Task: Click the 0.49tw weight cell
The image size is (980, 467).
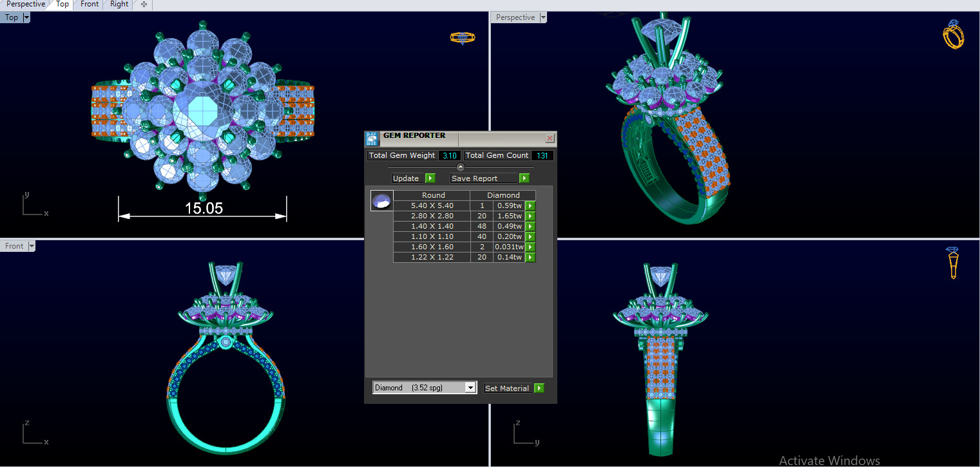Action: pyautogui.click(x=509, y=227)
